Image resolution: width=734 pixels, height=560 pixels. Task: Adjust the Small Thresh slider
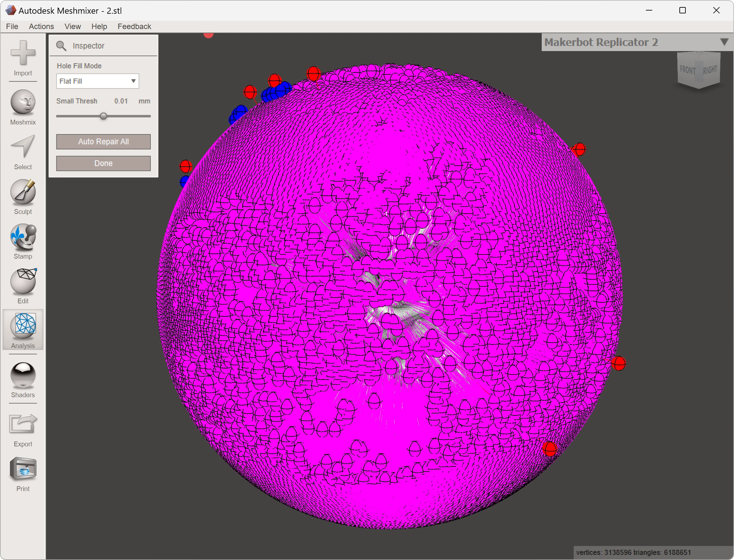[103, 116]
